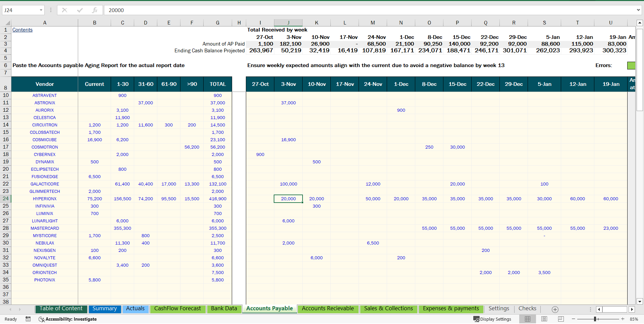This screenshot has height=324, width=644.
Task: Open the Table of Content sheet tab
Action: pyautogui.click(x=61, y=309)
